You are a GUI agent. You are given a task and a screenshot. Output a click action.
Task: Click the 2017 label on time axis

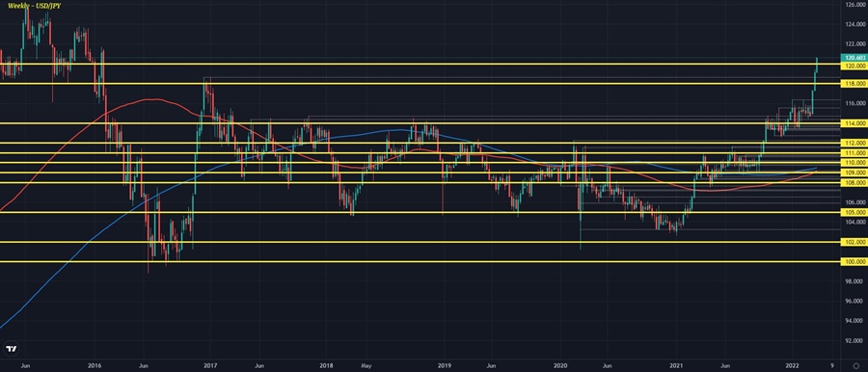tap(210, 366)
